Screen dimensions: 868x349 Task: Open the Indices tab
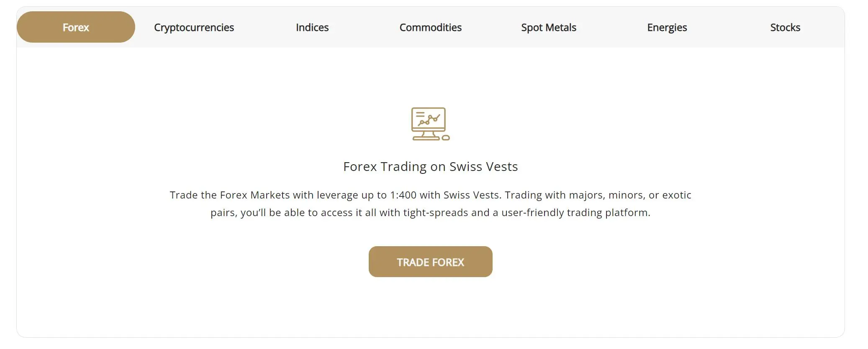click(x=312, y=27)
